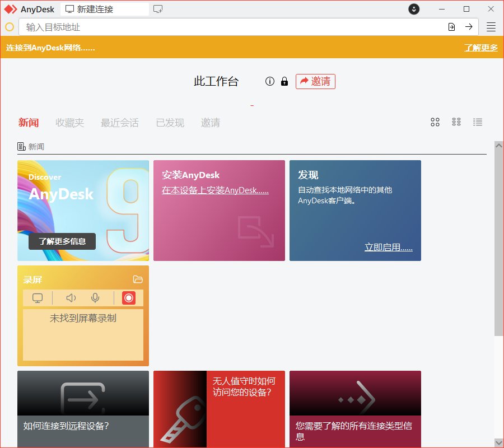Viewport: 504px width, 448px height.
Task: Open the recordings folder icon in 录屏 card
Action: click(x=138, y=279)
